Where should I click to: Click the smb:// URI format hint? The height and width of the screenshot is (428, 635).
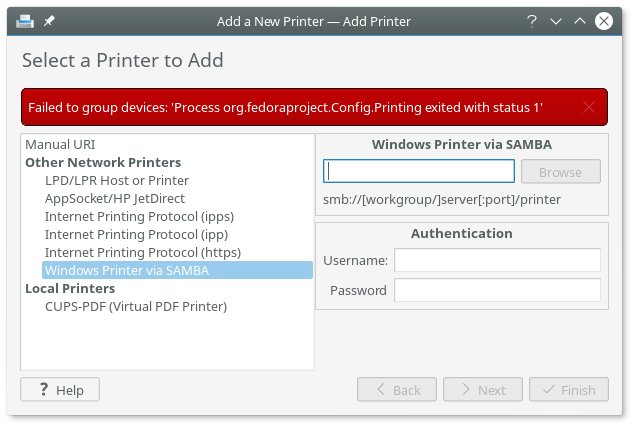pos(442,200)
